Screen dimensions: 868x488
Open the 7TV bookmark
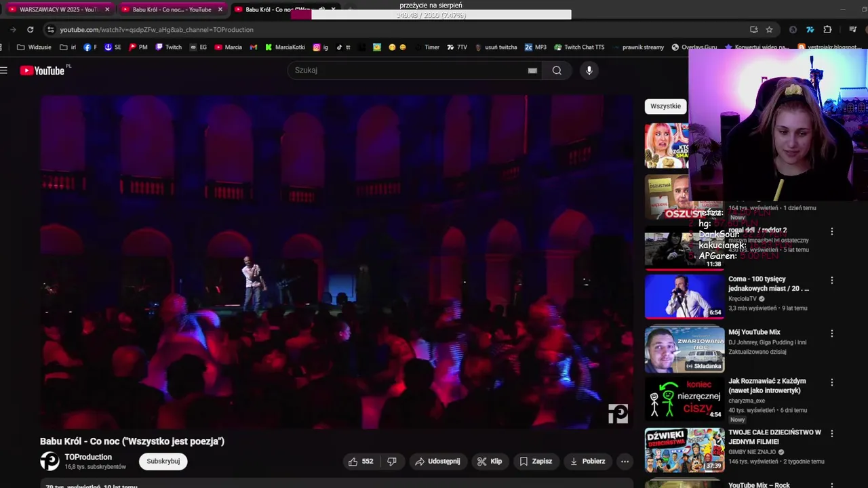[457, 47]
